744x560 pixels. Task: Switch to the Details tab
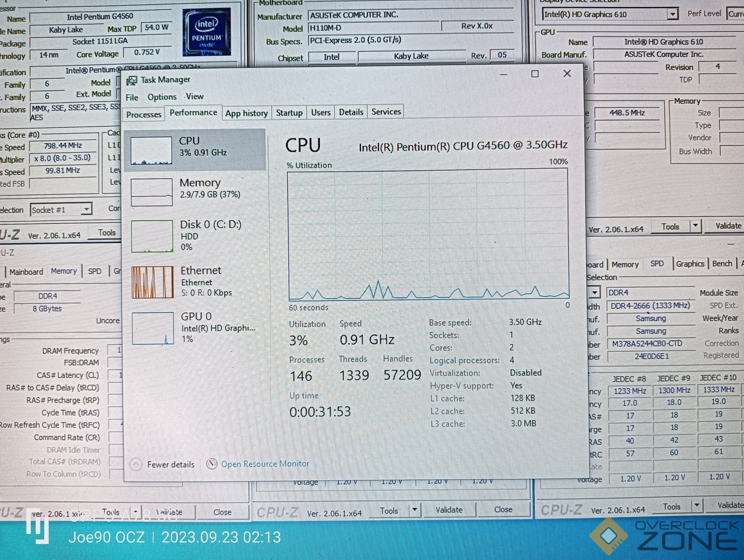click(351, 112)
